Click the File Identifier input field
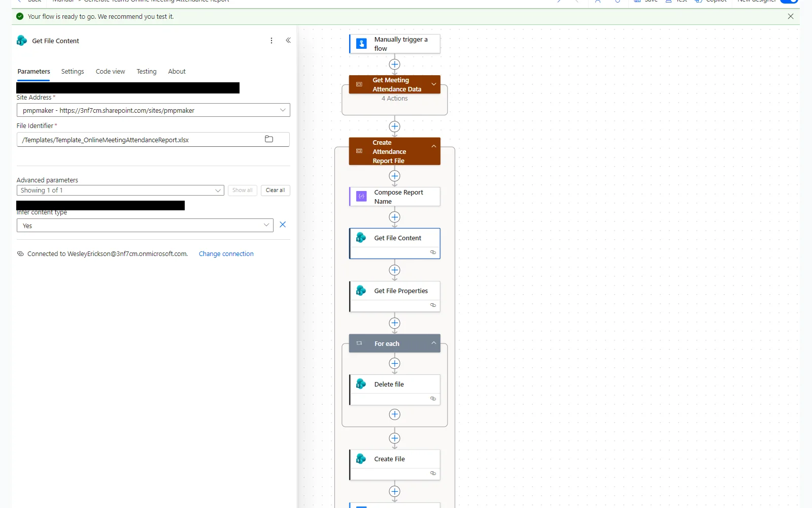This screenshot has width=812, height=508. coord(153,140)
